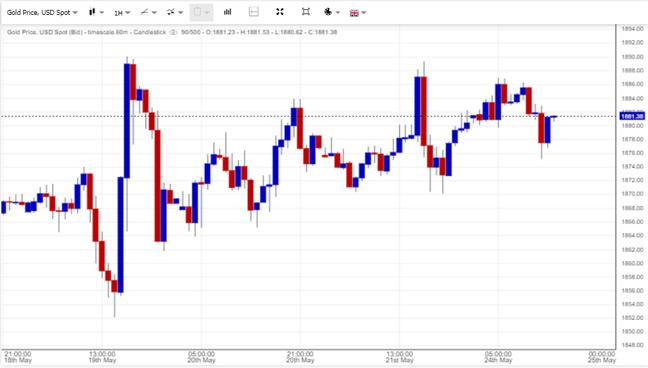Open the chart theme settings dropdown
Screen dimensions: 648x368
click(332, 12)
